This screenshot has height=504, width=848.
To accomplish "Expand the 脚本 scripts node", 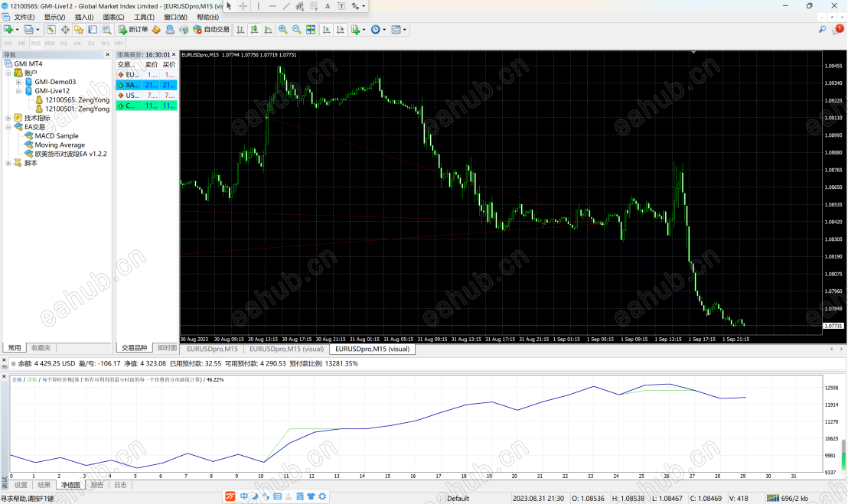I will [8, 163].
